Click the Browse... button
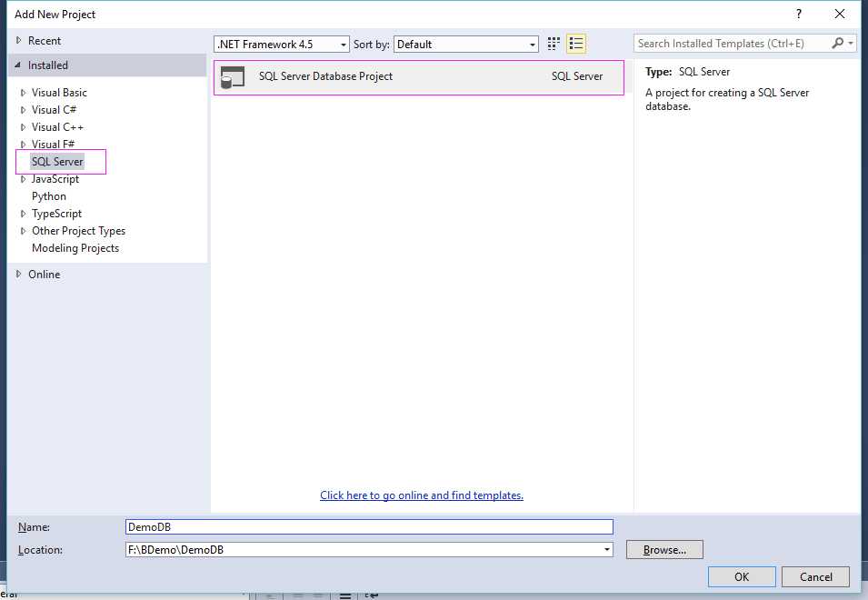This screenshot has width=868, height=600. pyautogui.click(x=664, y=550)
